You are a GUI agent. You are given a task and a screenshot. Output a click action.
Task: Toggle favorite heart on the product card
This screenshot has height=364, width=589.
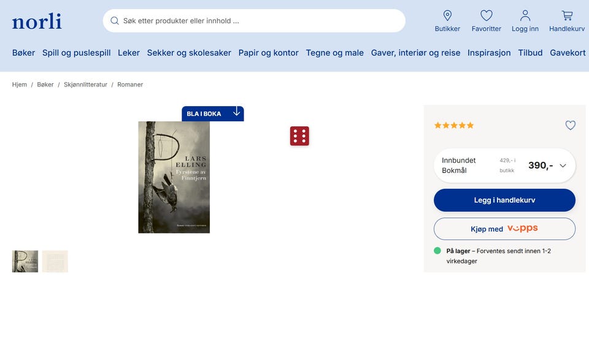pyautogui.click(x=570, y=126)
